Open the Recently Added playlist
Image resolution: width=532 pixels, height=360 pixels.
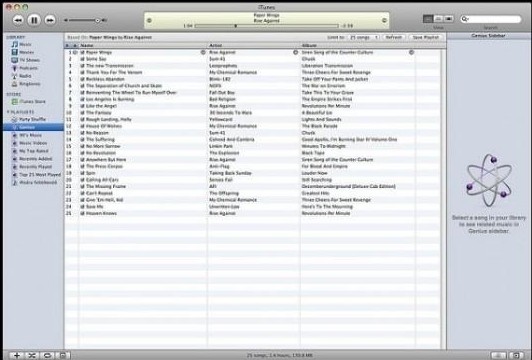click(x=32, y=159)
